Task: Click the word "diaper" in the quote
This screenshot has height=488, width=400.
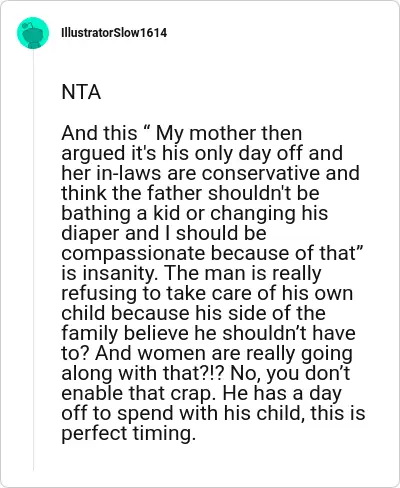Action: 90,233
